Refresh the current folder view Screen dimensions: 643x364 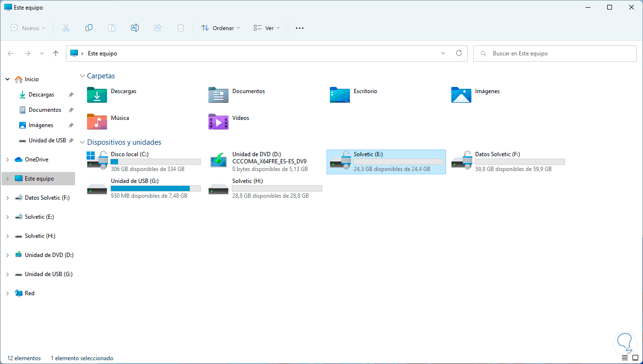coord(459,54)
